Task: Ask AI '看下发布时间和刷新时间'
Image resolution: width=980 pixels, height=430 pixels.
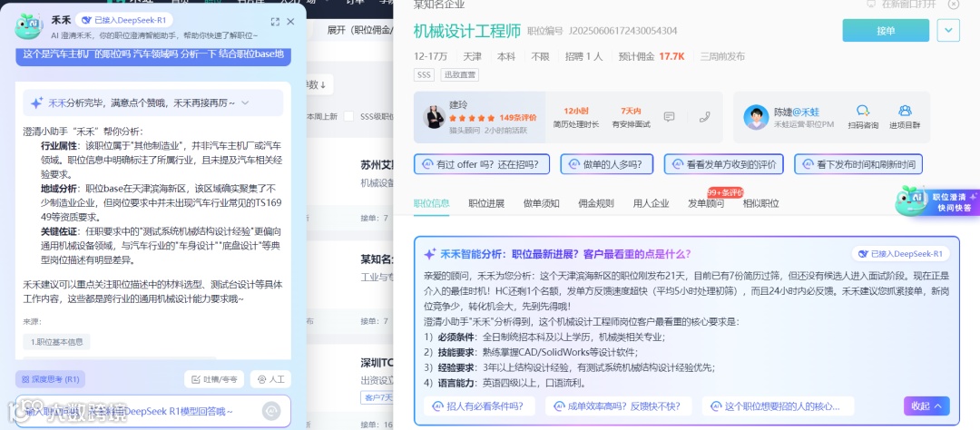Action: (858, 164)
